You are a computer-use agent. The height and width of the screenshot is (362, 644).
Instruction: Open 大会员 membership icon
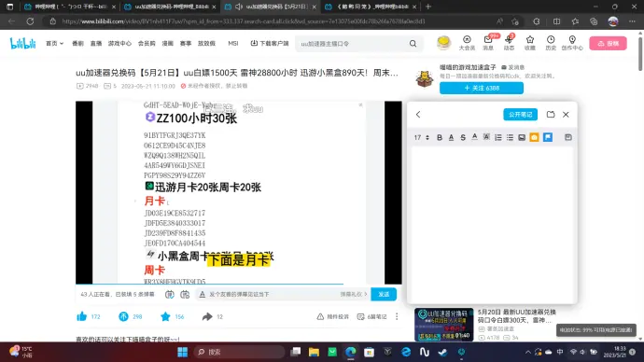(467, 43)
